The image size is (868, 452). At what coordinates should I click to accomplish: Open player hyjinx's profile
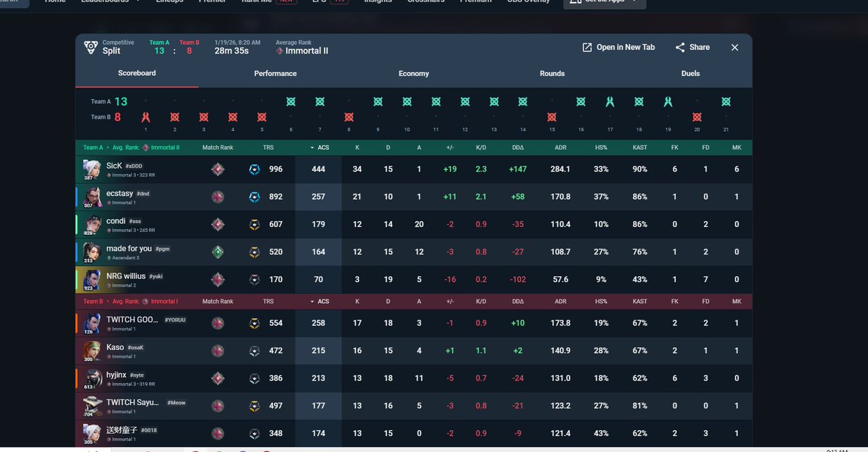tap(116, 375)
